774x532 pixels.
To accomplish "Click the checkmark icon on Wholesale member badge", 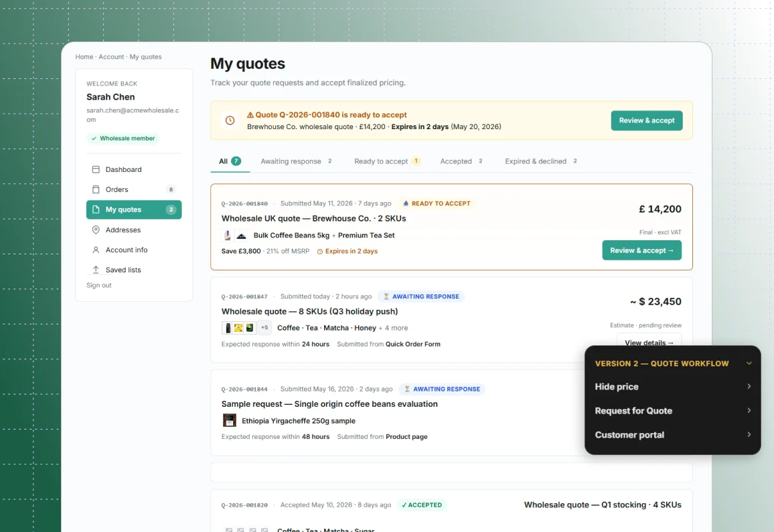I will [x=94, y=139].
